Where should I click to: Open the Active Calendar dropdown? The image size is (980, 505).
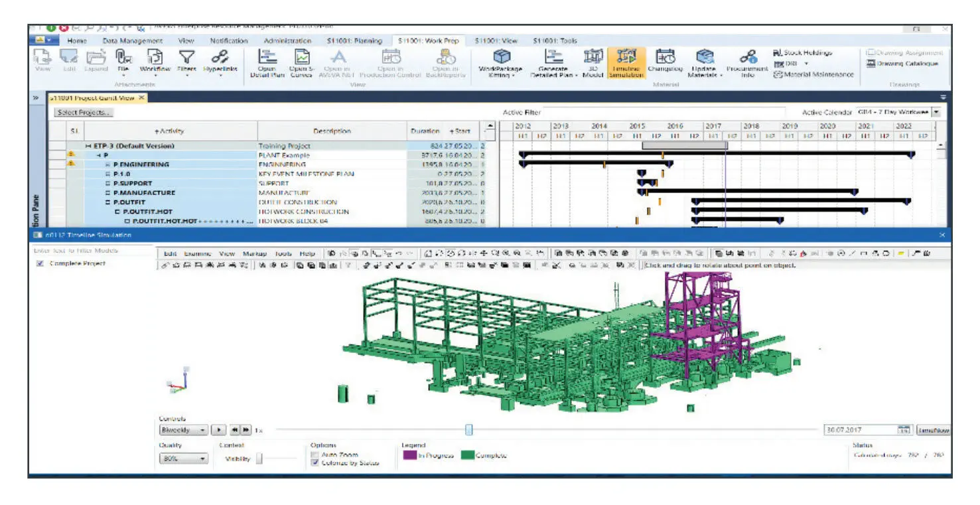point(936,112)
